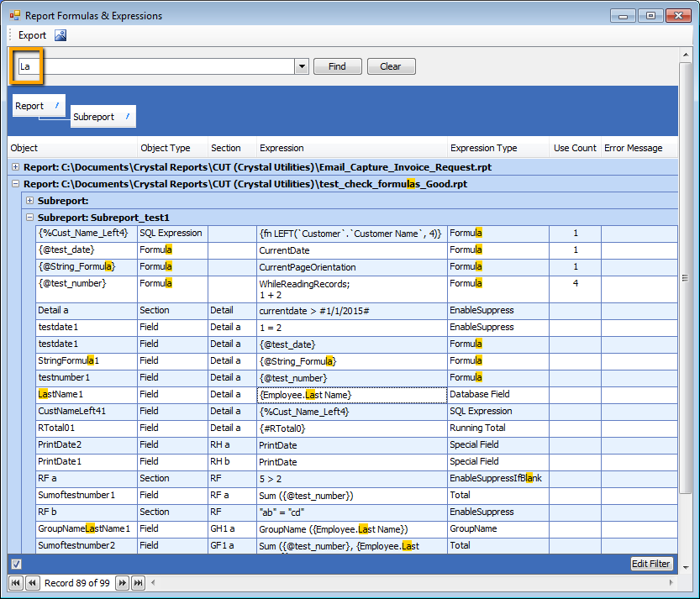Toggle the filter enabled checkbox
This screenshot has width=700, height=599.
(16, 565)
